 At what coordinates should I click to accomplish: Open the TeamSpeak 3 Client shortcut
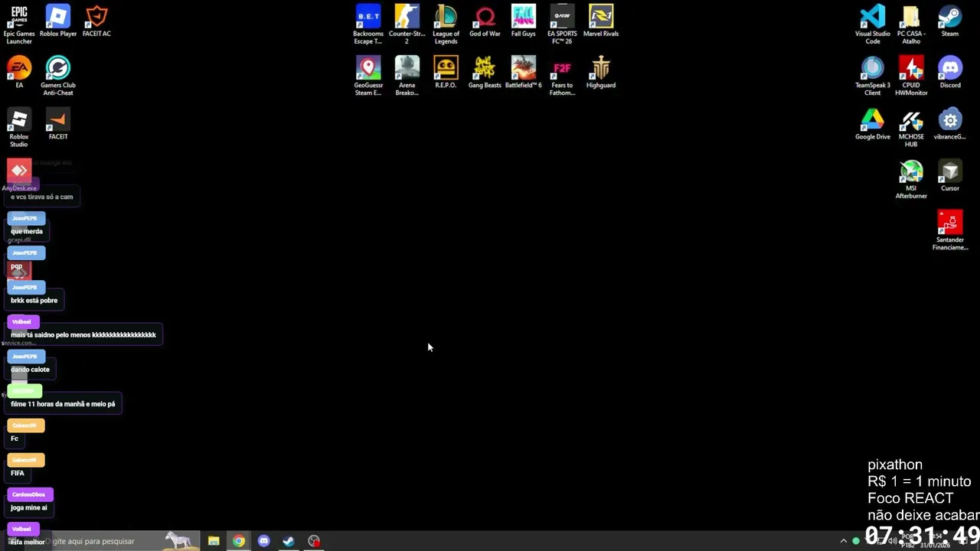pyautogui.click(x=873, y=76)
